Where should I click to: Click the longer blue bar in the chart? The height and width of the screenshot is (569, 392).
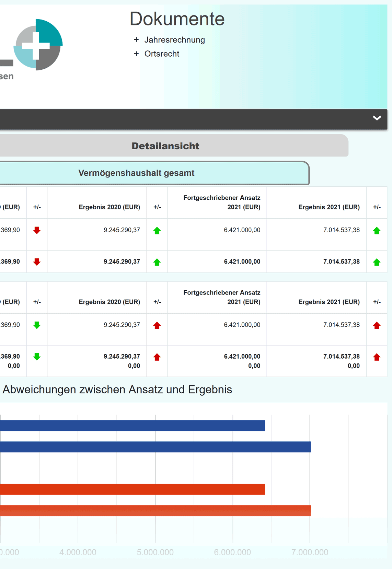pyautogui.click(x=155, y=447)
